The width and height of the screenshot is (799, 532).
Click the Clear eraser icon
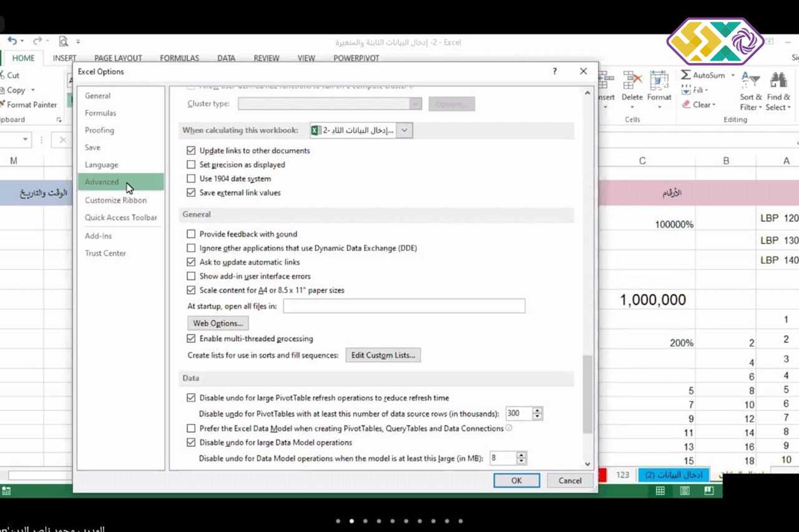pyautogui.click(x=686, y=105)
